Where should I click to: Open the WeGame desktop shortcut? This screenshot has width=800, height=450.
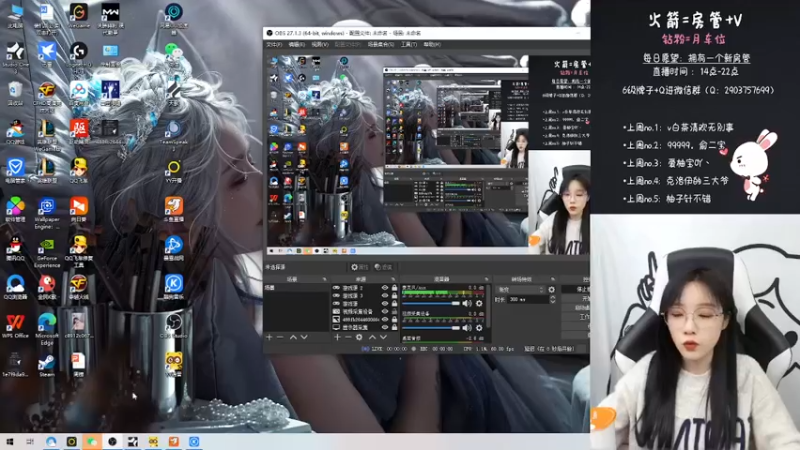coord(79,16)
